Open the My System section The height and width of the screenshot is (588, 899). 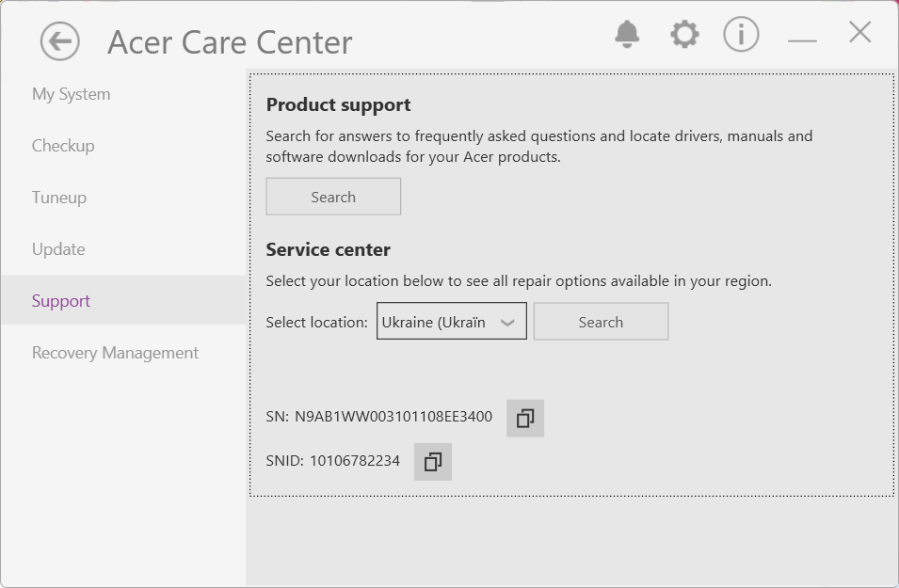pyautogui.click(x=72, y=94)
